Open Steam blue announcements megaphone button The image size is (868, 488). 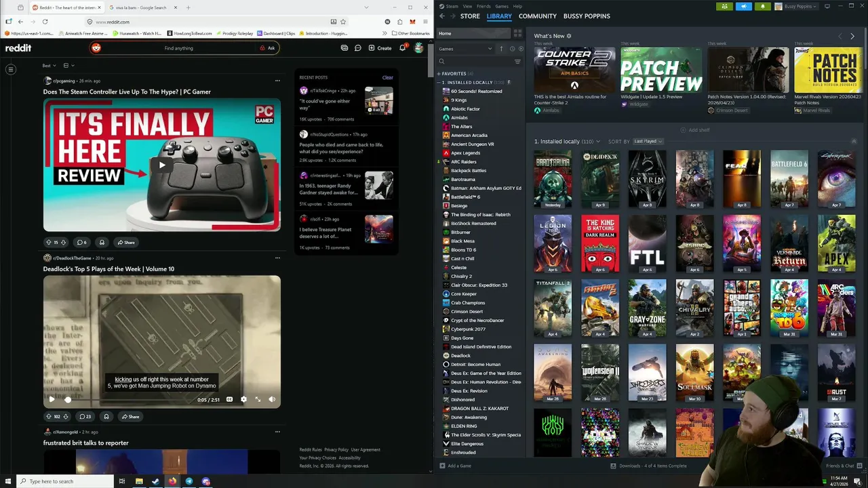click(743, 6)
